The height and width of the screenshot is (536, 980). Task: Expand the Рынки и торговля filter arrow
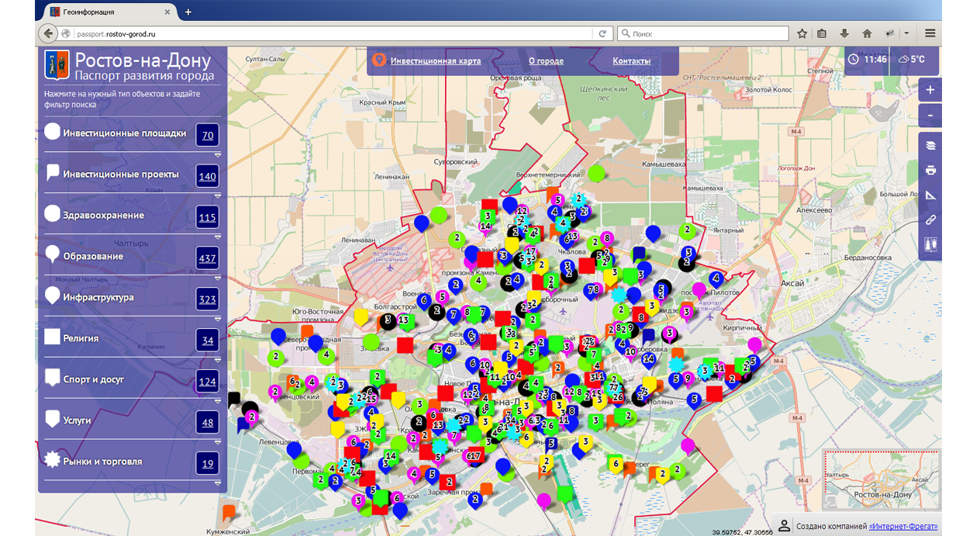click(218, 483)
